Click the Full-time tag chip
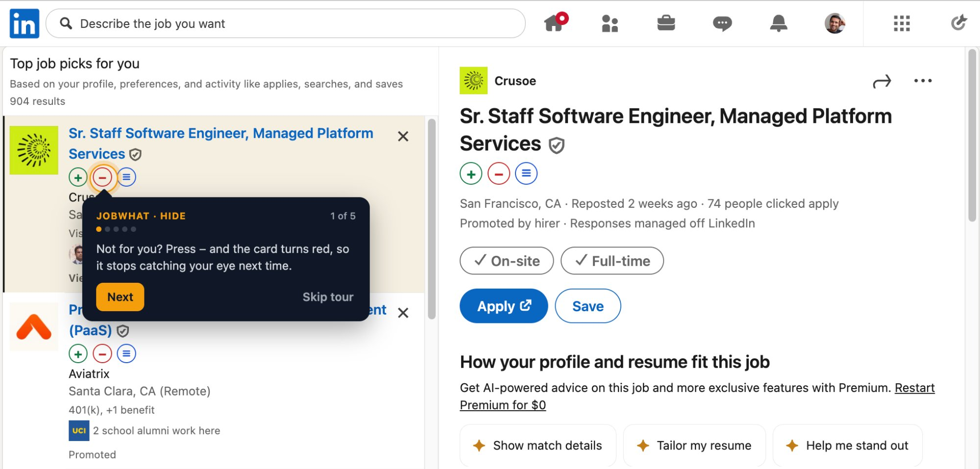The height and width of the screenshot is (469, 980). pos(612,261)
